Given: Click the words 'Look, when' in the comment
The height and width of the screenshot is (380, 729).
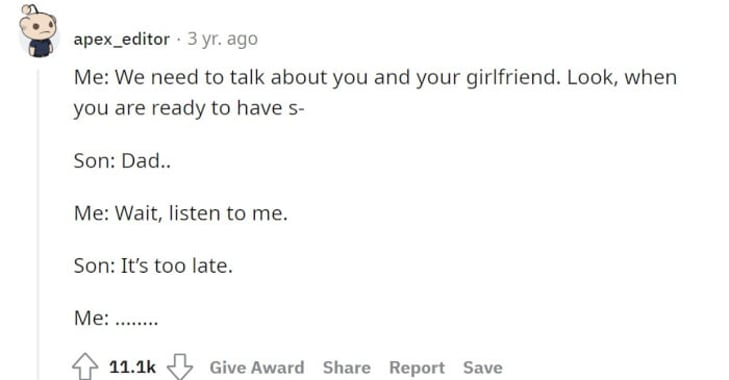Looking at the screenshot, I should pyautogui.click(x=622, y=77).
